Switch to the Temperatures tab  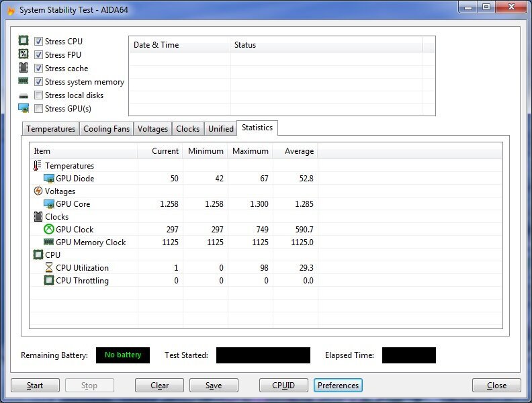click(x=51, y=129)
